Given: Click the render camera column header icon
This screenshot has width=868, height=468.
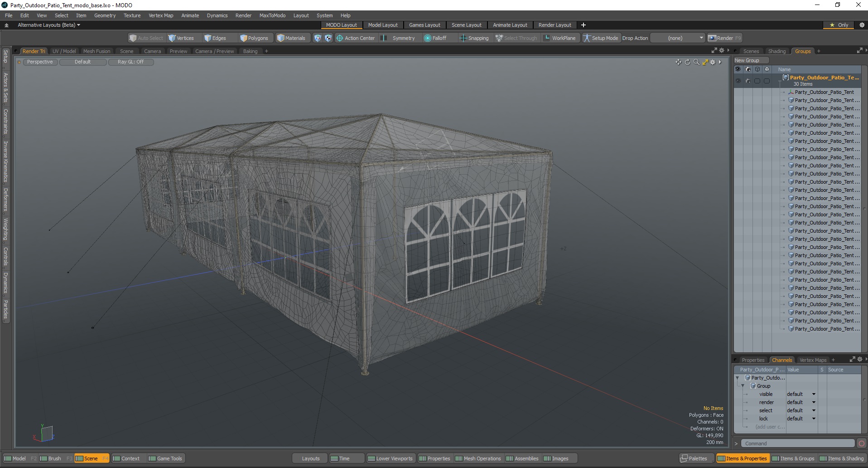Looking at the screenshot, I should 748,69.
